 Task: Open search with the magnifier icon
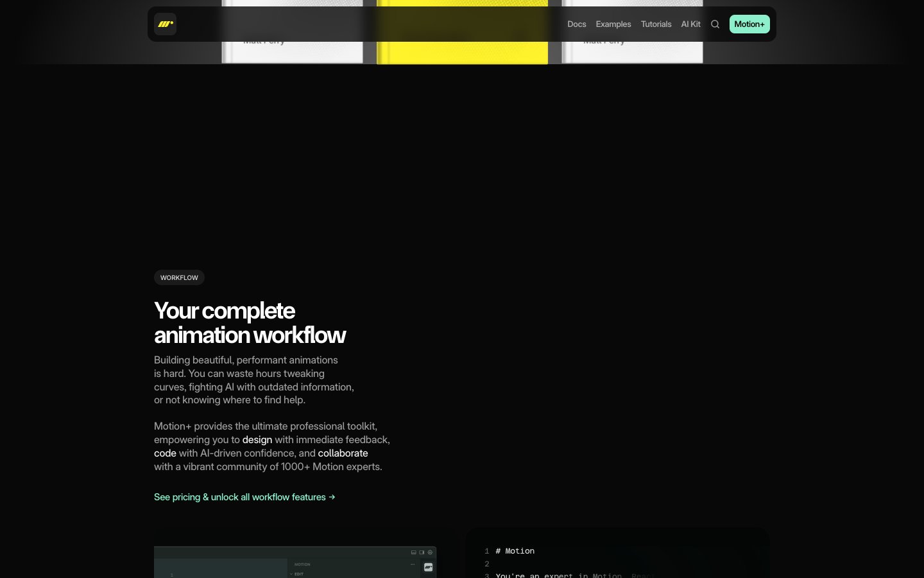tap(715, 24)
